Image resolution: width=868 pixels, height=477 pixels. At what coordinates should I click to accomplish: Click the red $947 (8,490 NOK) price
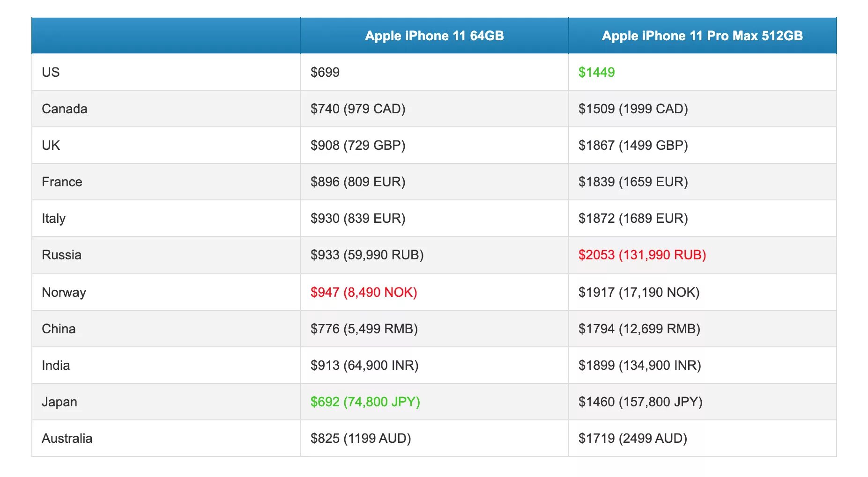coord(364,293)
